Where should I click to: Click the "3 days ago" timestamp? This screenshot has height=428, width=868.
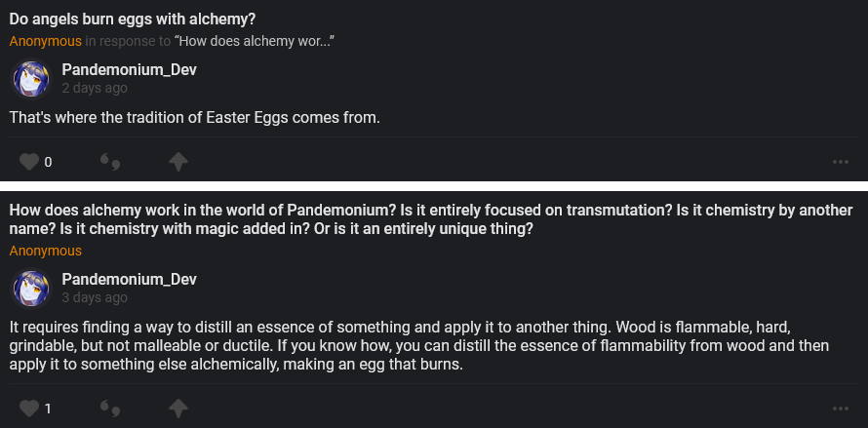[x=95, y=298]
